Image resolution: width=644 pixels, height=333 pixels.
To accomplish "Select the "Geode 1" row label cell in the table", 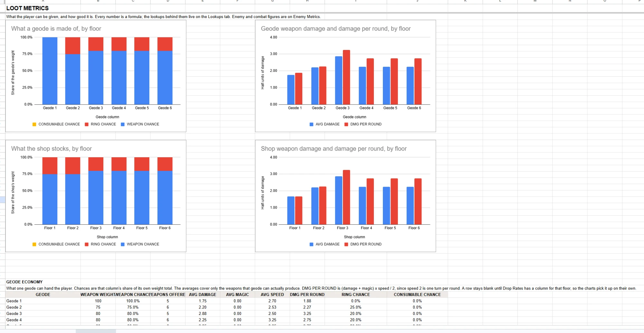I will point(43,301).
